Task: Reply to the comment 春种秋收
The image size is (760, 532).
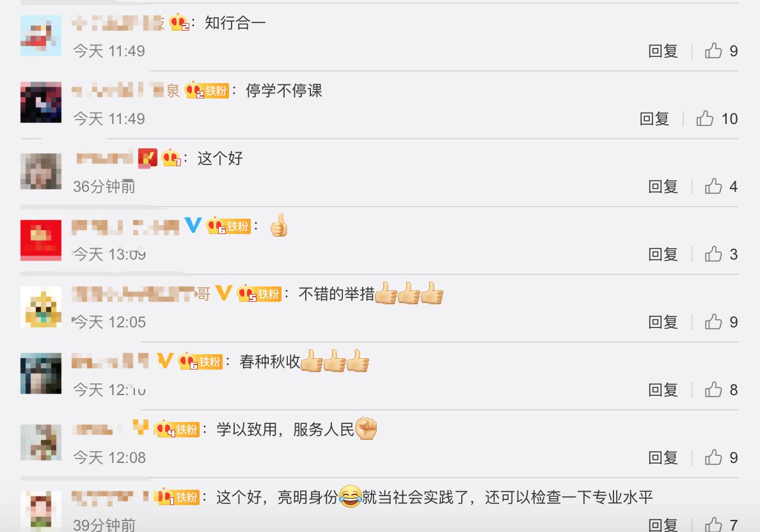Action: click(663, 390)
